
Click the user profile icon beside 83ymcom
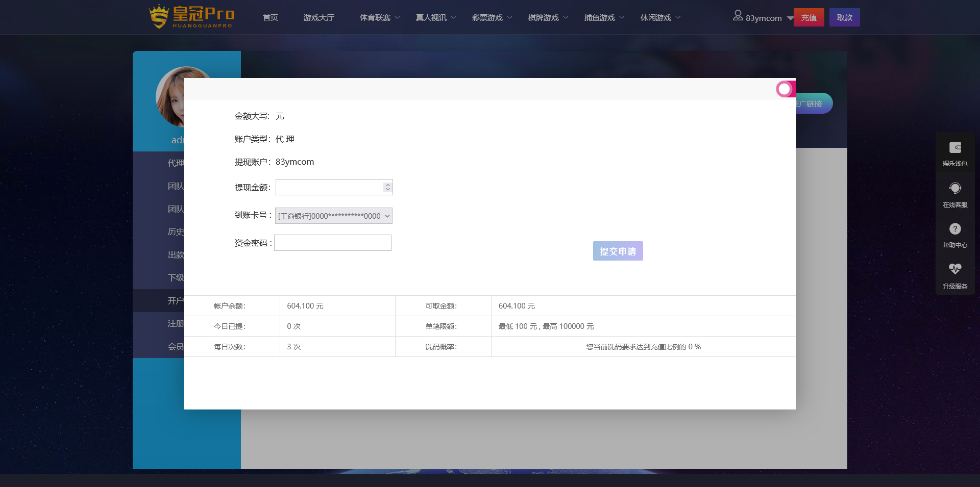[738, 16]
